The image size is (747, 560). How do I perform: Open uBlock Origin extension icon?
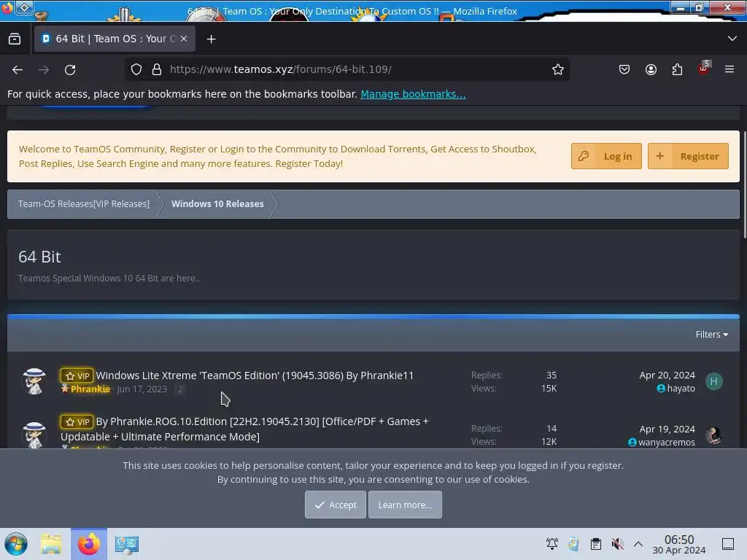click(704, 69)
